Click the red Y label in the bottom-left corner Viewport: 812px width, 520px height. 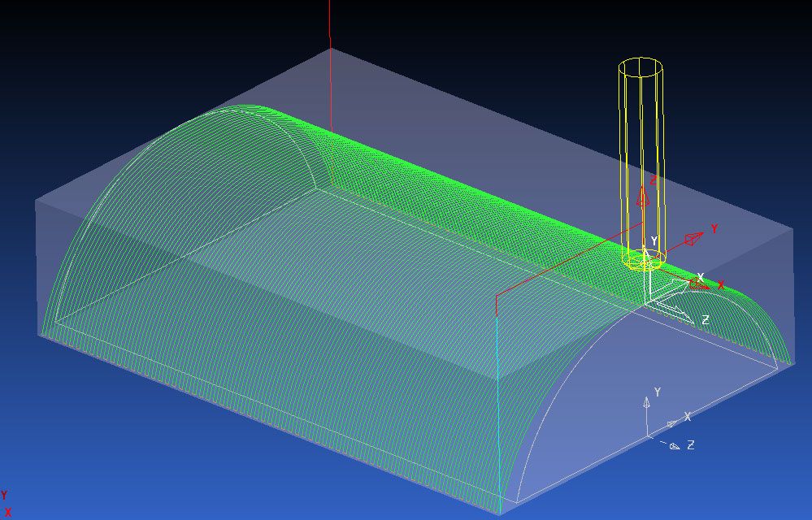4,495
